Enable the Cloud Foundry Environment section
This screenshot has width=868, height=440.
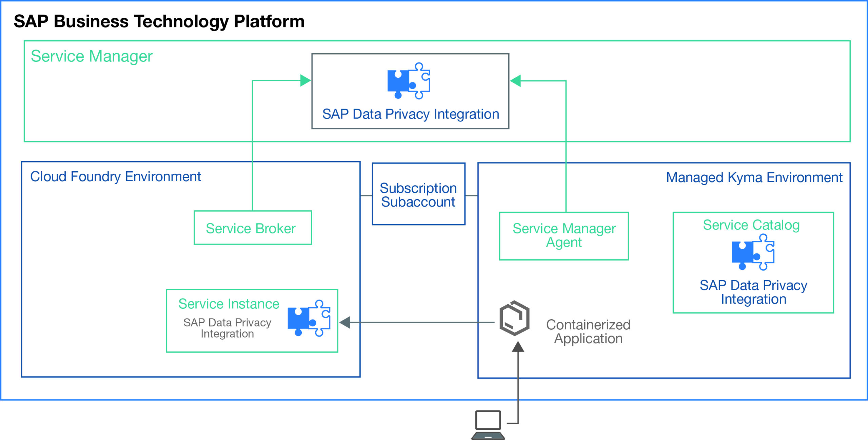coord(116,177)
